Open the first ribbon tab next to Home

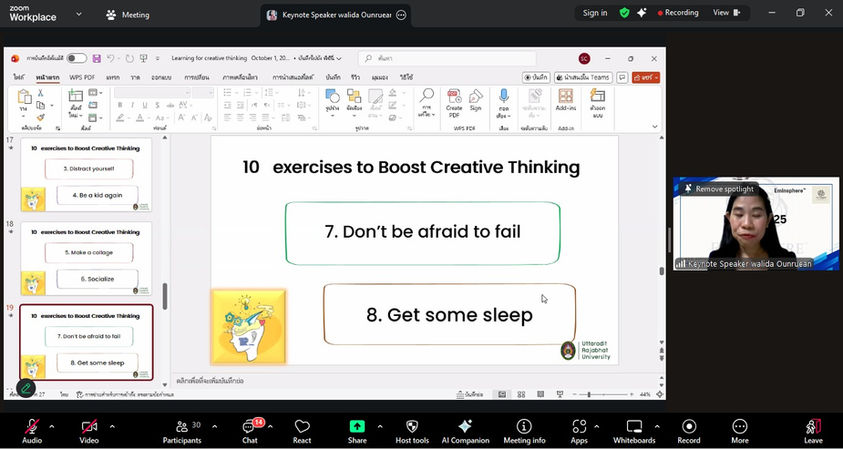coord(19,77)
